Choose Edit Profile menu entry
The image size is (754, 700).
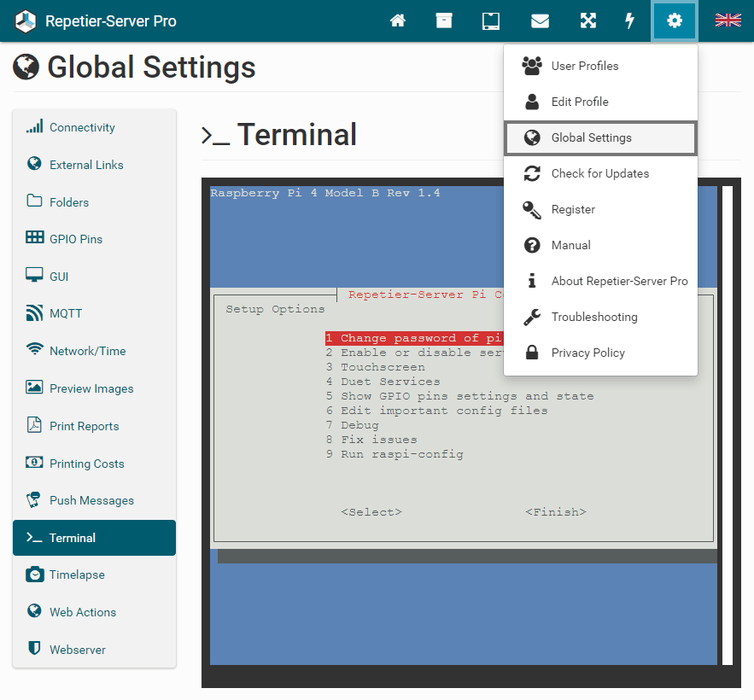point(600,102)
